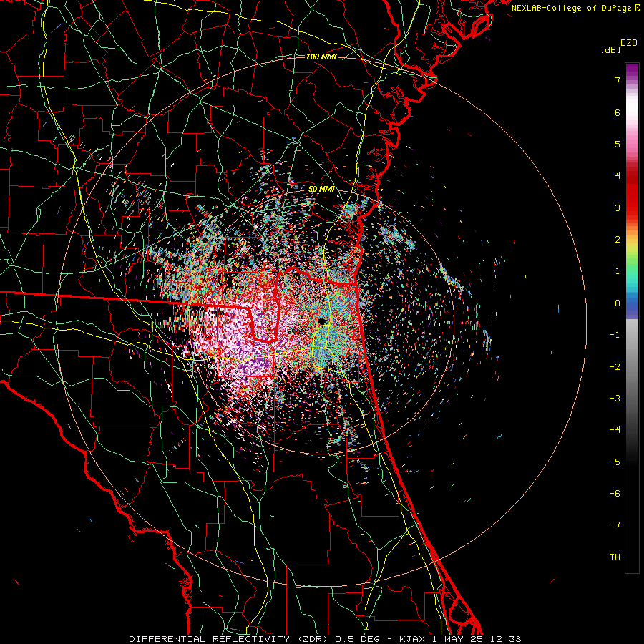The width and height of the screenshot is (644, 644).
Task: Click the scale value 3 label
Action: [618, 208]
